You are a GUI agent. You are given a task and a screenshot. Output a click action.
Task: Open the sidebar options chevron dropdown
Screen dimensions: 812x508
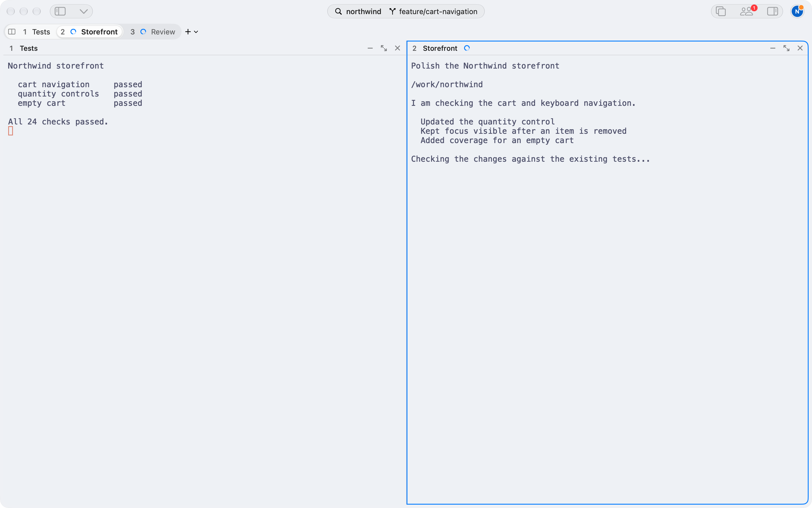coord(83,11)
